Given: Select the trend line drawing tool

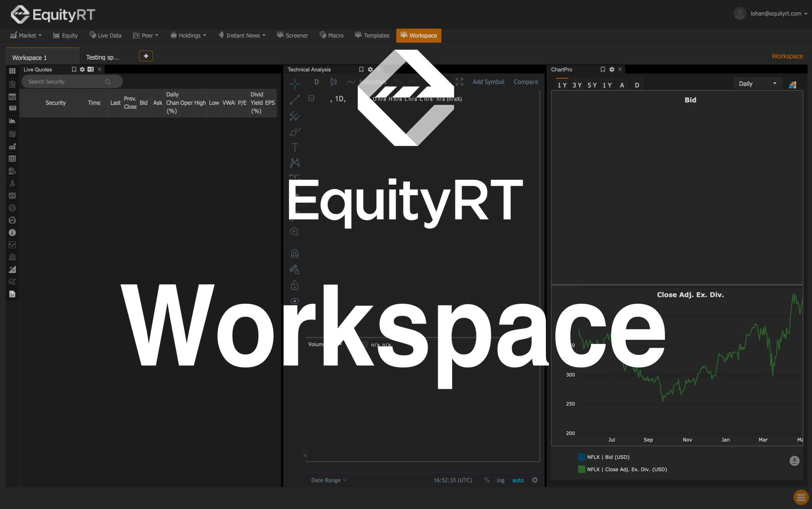Looking at the screenshot, I should pos(295,100).
